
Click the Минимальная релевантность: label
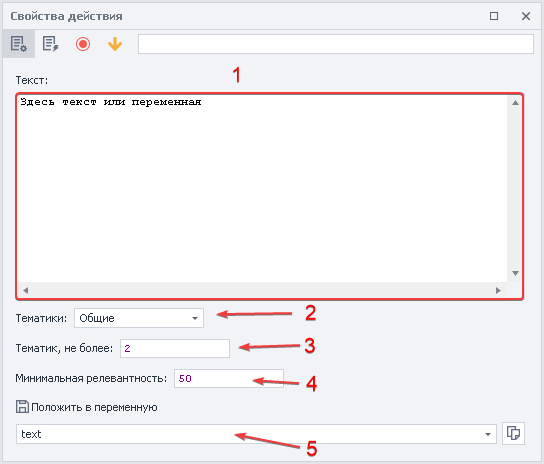[91, 378]
